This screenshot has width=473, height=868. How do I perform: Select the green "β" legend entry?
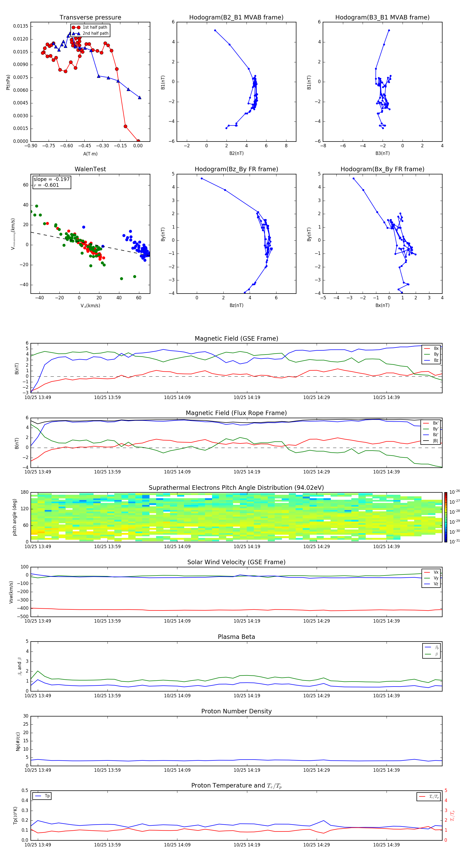point(431,654)
